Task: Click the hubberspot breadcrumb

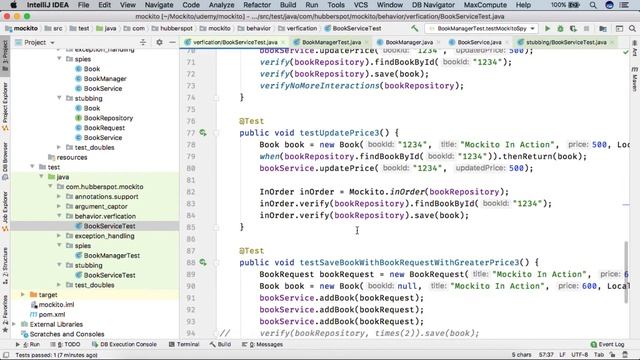Action: [x=176, y=29]
